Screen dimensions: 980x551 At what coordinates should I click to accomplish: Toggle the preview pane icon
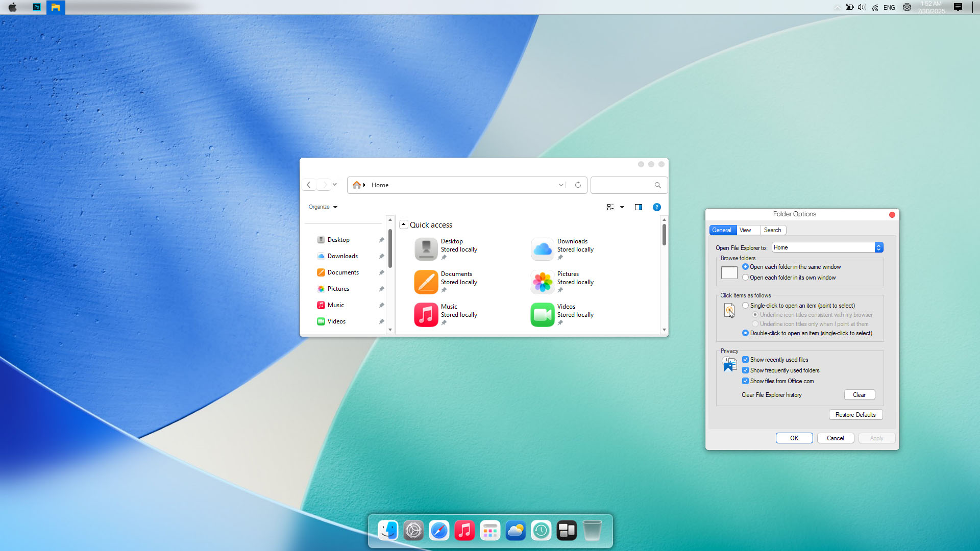638,207
